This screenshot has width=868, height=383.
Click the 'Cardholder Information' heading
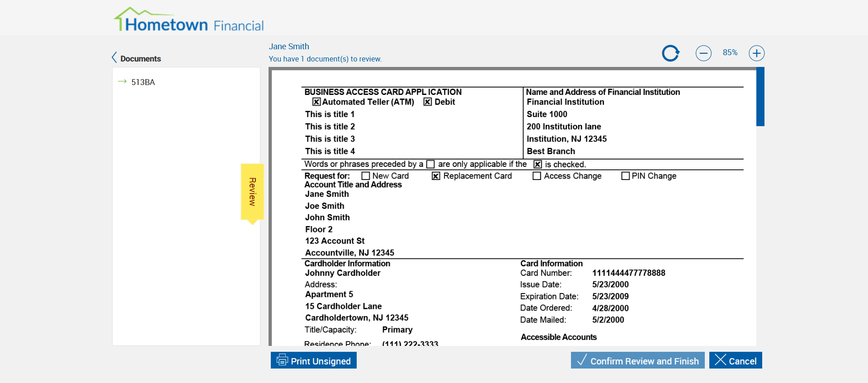point(347,264)
